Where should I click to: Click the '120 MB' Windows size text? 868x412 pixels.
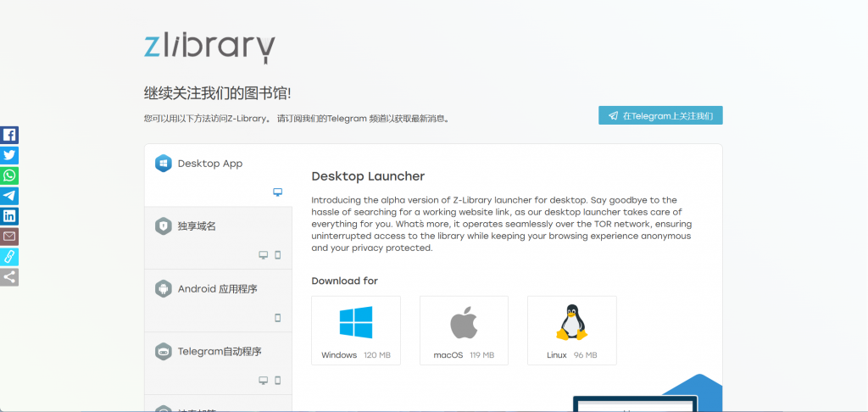pos(377,355)
